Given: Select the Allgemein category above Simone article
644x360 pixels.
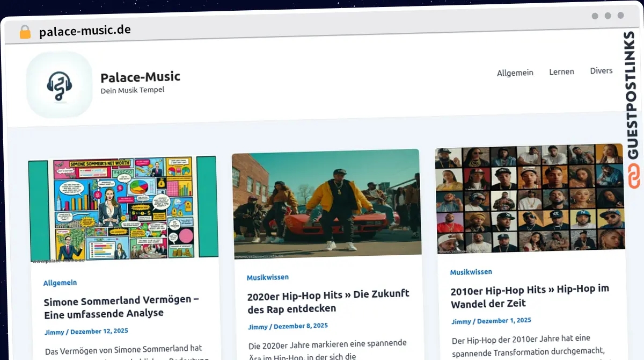Looking at the screenshot, I should (x=60, y=283).
